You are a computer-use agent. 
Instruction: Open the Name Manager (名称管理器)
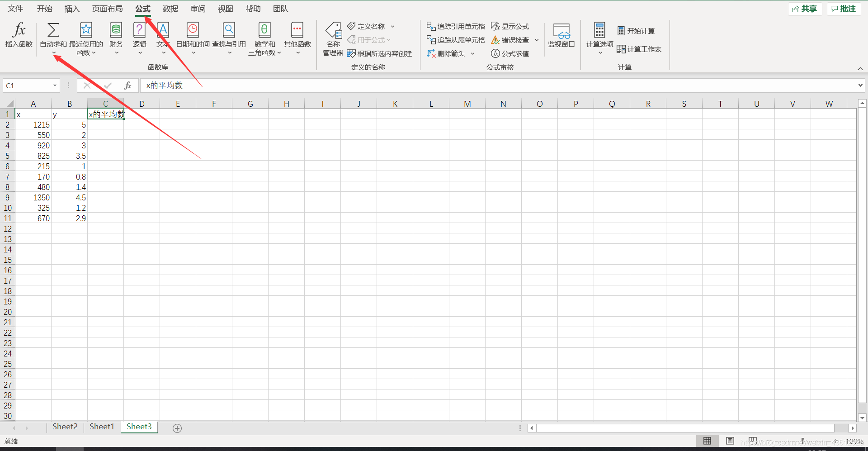coord(333,39)
